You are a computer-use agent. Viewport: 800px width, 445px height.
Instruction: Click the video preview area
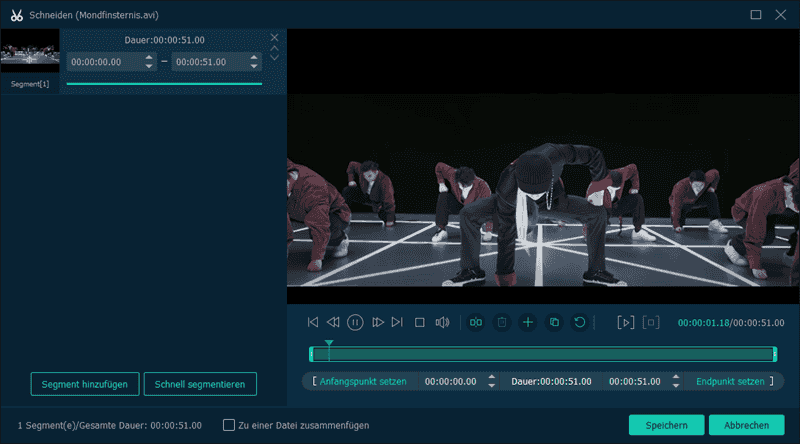pos(543,166)
